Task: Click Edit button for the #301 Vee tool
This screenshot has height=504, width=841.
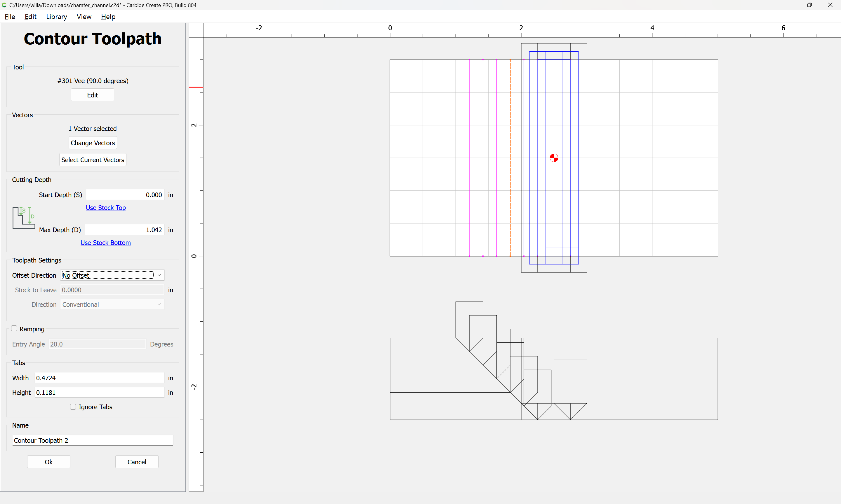Action: point(93,95)
